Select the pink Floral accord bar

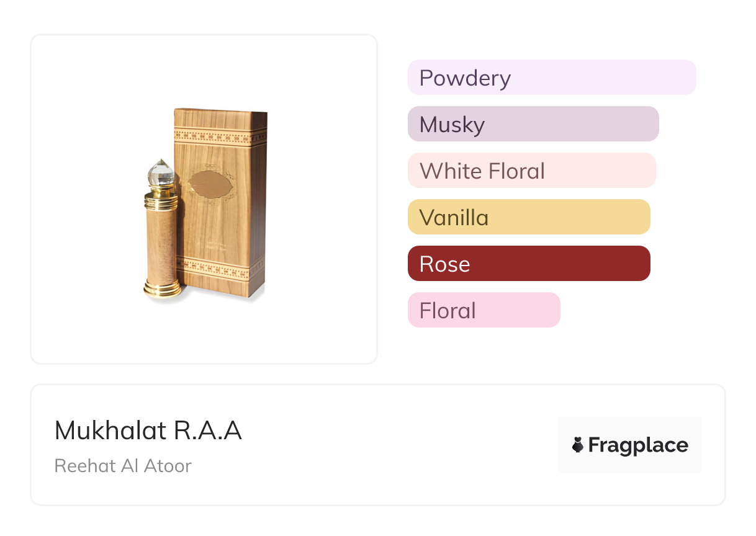point(484,310)
